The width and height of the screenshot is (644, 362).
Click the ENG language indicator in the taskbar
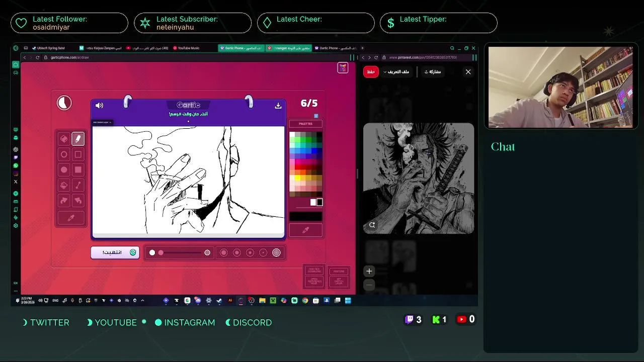click(x=55, y=301)
